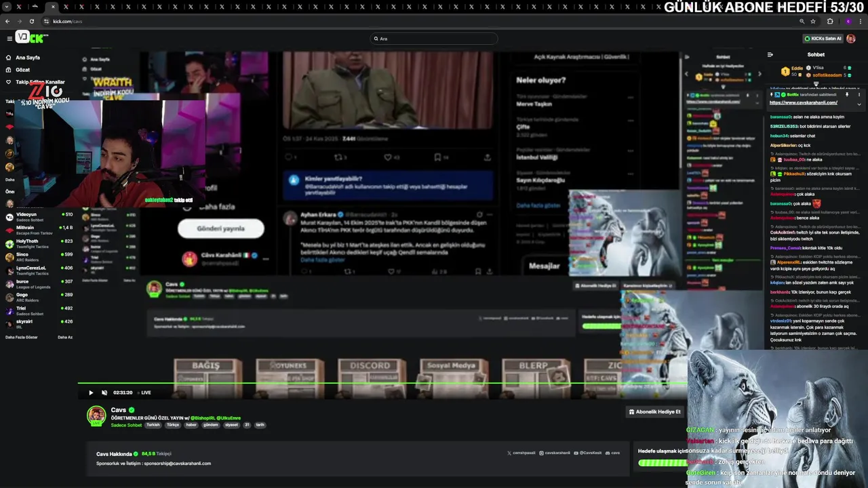The height and width of the screenshot is (488, 868).
Task: Select the haber stream tag
Action: point(191,425)
